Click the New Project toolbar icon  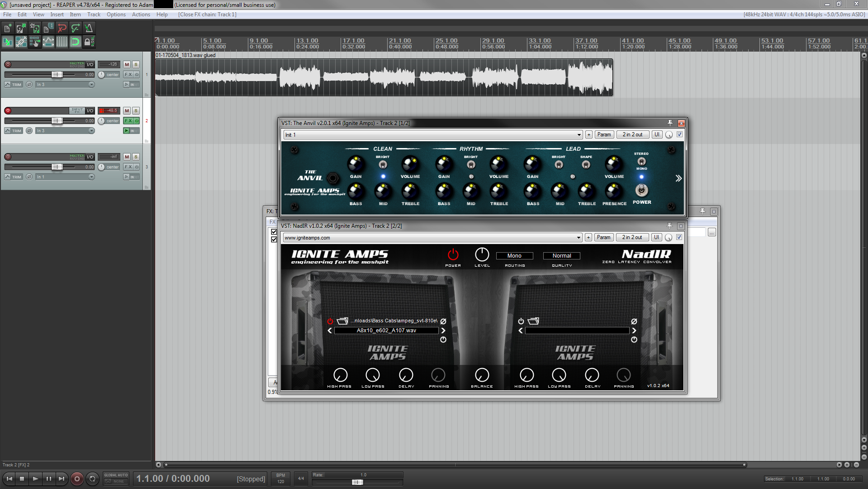click(x=7, y=28)
